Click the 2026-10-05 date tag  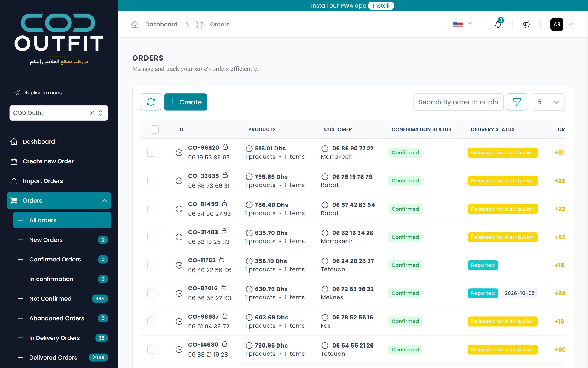point(519,293)
